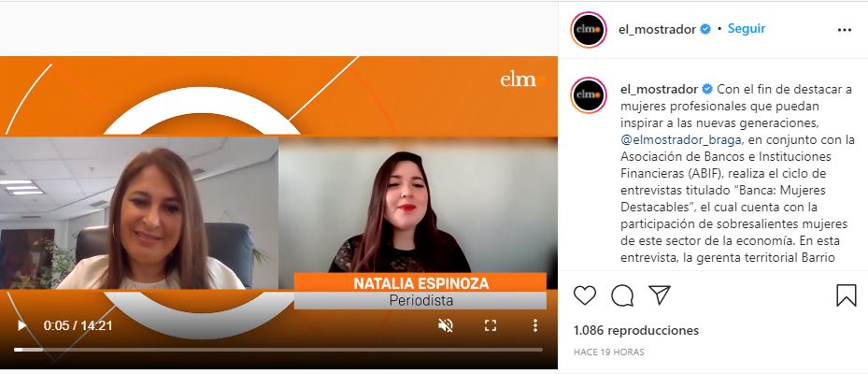The width and height of the screenshot is (868, 374).
Task: Save the post with bookmark icon
Action: pos(846,295)
